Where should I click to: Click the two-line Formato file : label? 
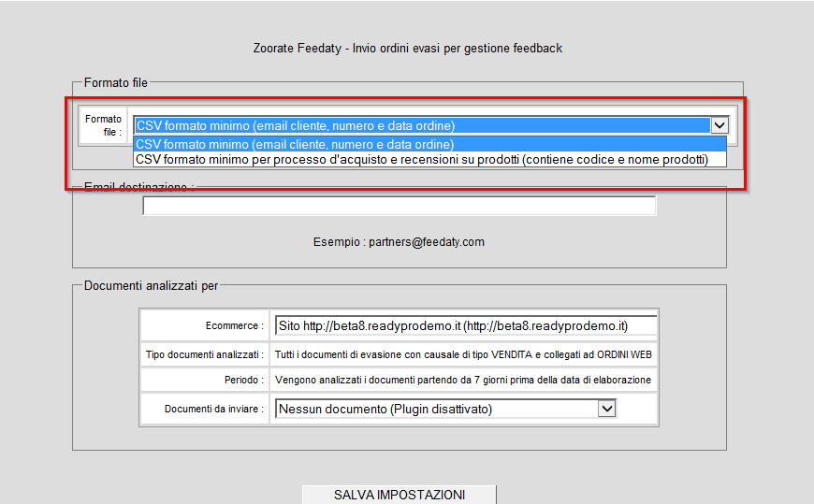click(103, 125)
